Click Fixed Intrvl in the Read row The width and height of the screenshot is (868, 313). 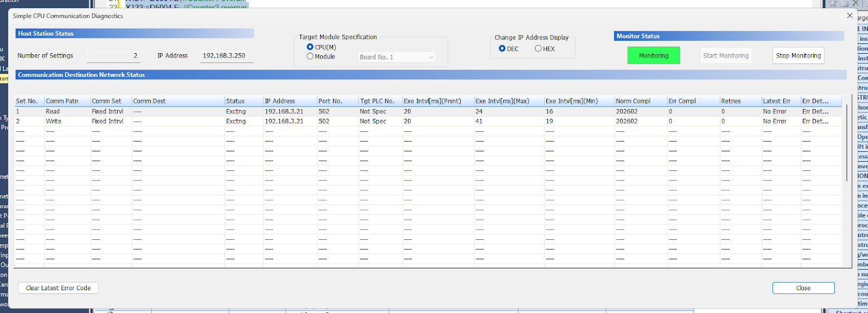click(107, 111)
